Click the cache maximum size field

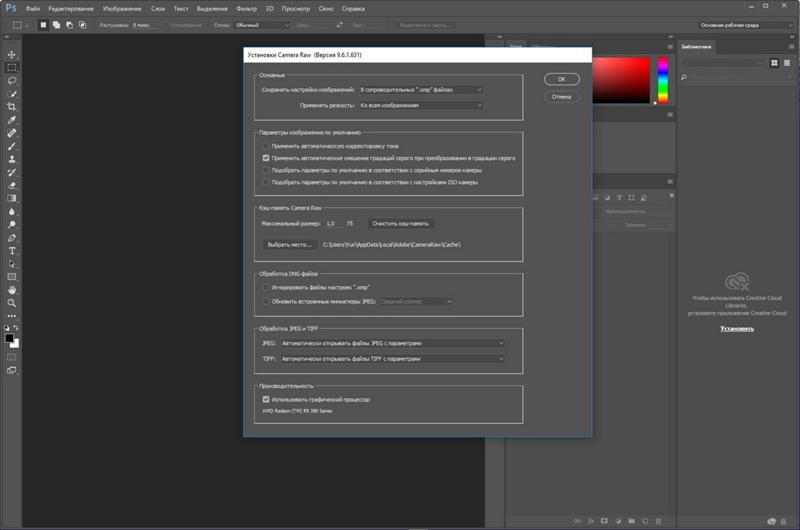tap(334, 223)
